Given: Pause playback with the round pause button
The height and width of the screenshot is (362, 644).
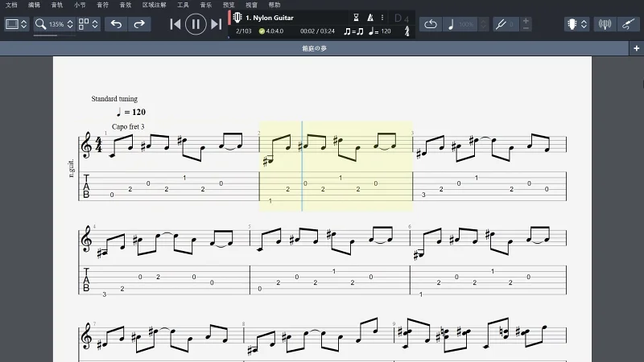Looking at the screenshot, I should [x=196, y=24].
